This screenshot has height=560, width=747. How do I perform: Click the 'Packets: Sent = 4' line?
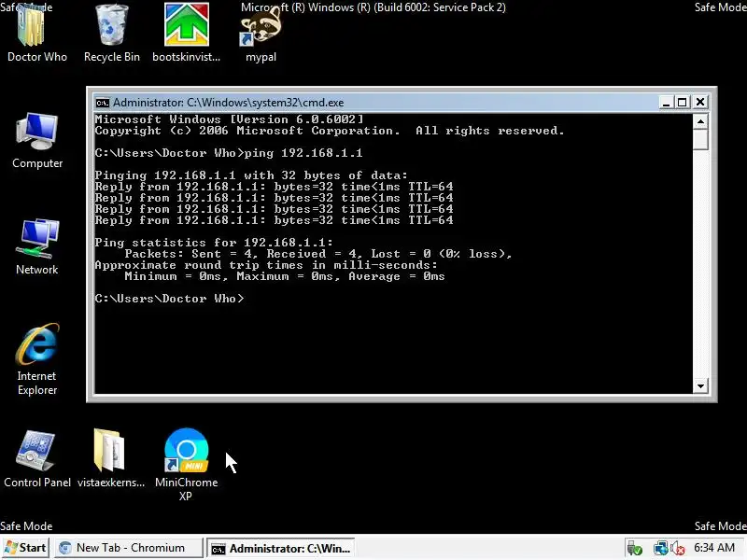[318, 254]
